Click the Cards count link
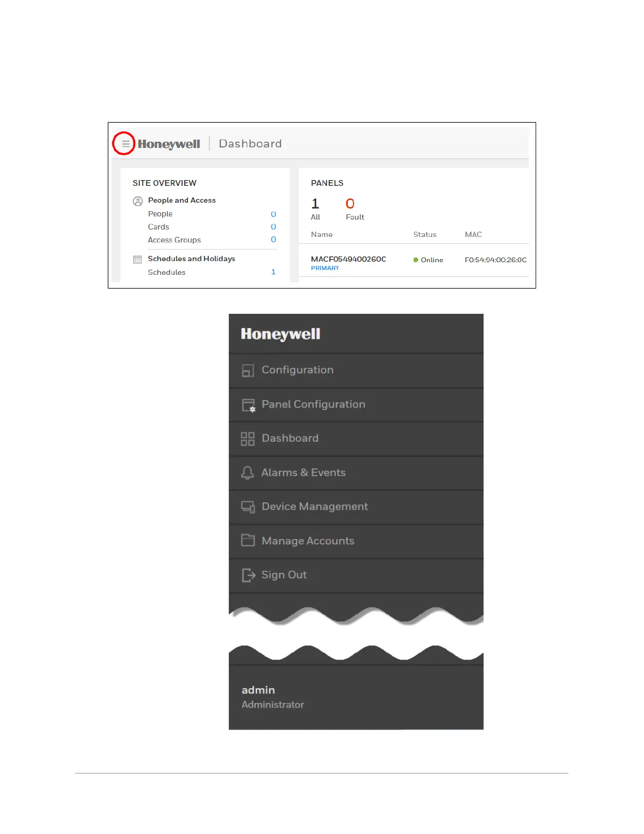 coord(274,227)
